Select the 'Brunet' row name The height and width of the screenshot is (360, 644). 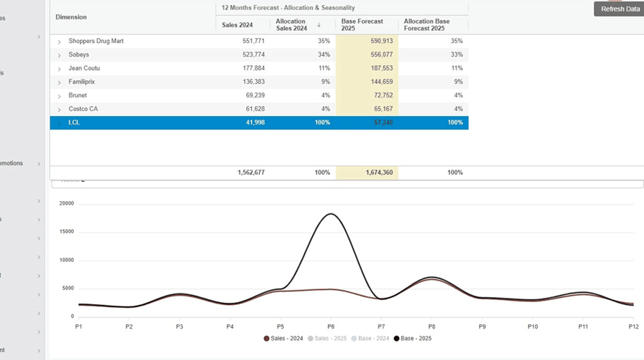point(77,95)
